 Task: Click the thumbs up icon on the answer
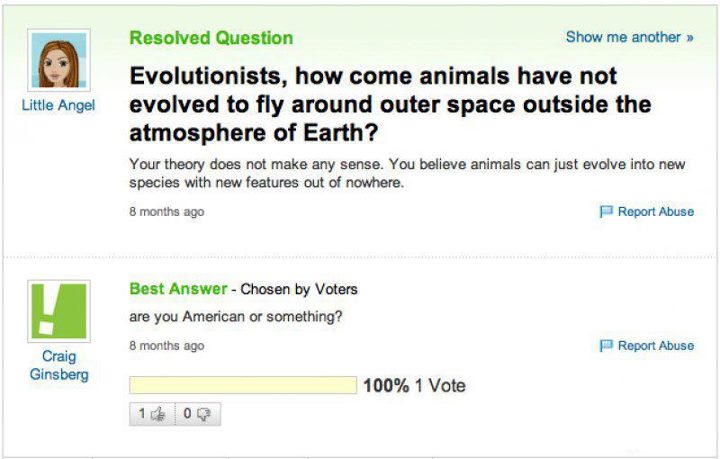tap(158, 414)
